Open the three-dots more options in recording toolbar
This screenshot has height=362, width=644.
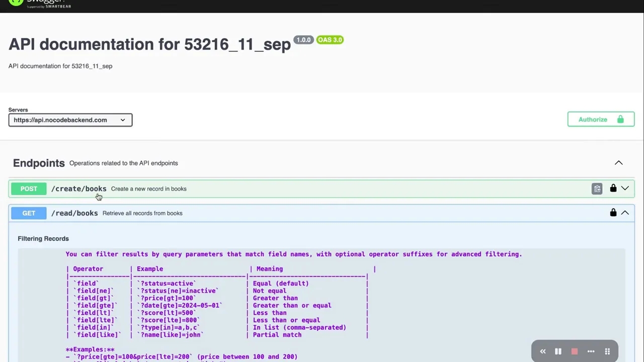591,351
